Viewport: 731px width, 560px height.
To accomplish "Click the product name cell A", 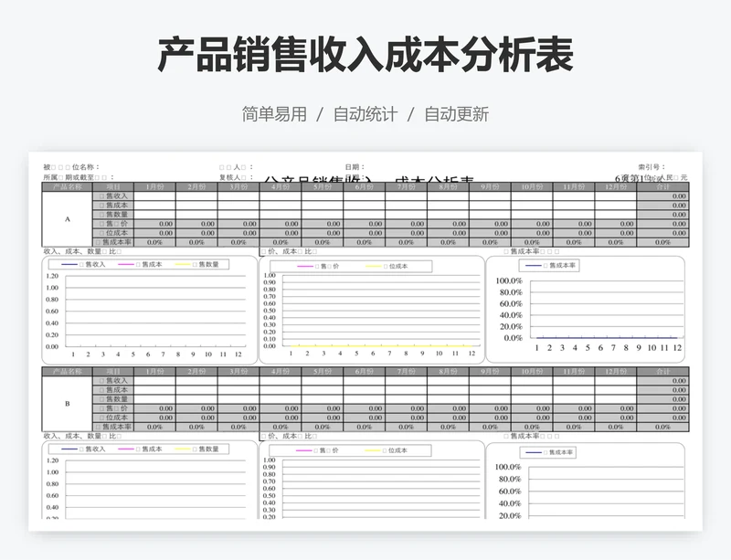I will [67, 219].
